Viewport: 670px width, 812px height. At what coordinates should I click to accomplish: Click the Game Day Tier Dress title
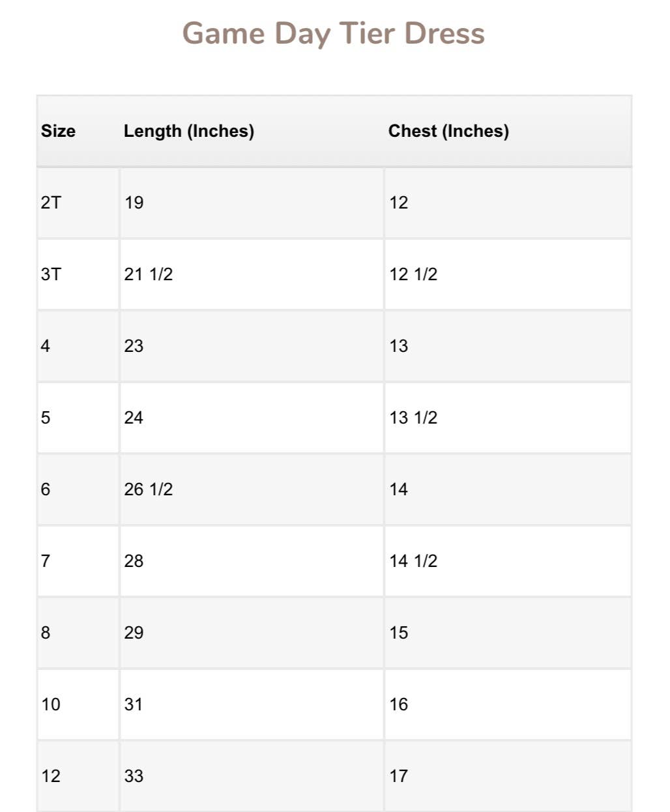click(x=333, y=34)
